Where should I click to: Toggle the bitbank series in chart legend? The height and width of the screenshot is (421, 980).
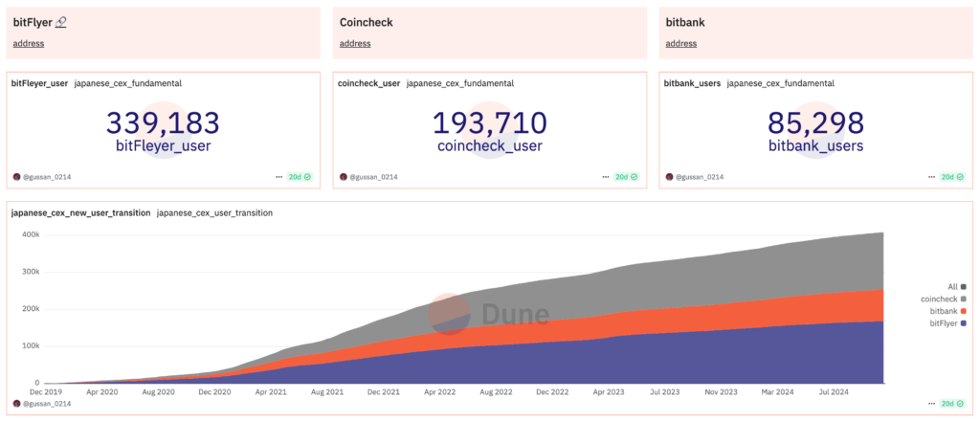946,311
